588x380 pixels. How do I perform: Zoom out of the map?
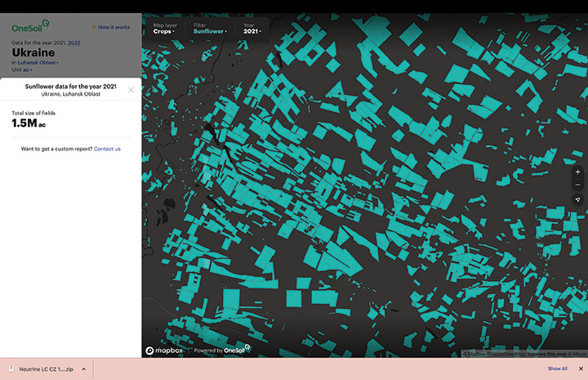(x=577, y=186)
